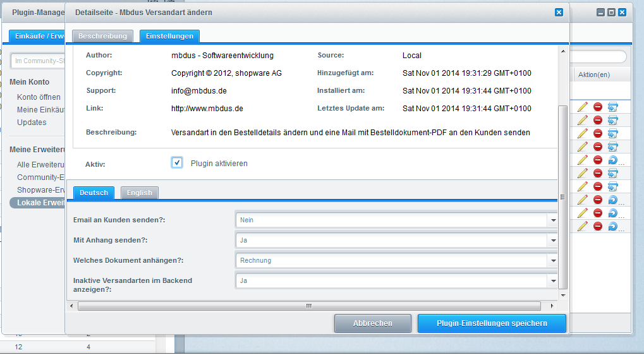Click the pencil edit icon in the last plugin row
This screenshot has width=644, height=355.
point(582,226)
